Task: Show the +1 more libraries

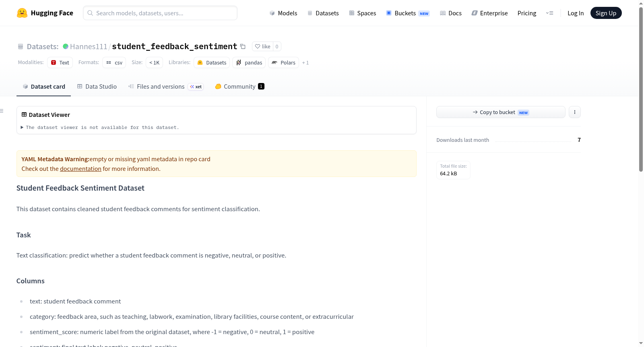Action: (x=305, y=62)
